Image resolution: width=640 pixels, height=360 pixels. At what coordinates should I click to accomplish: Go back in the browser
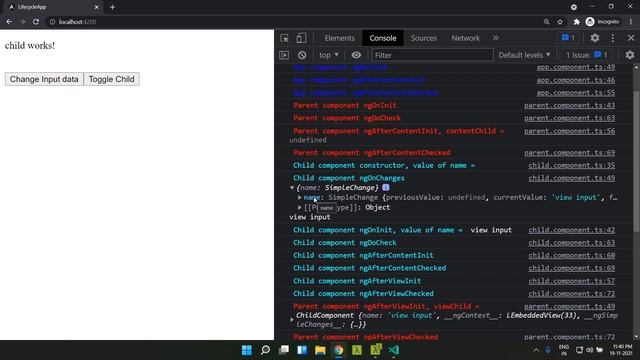9,22
